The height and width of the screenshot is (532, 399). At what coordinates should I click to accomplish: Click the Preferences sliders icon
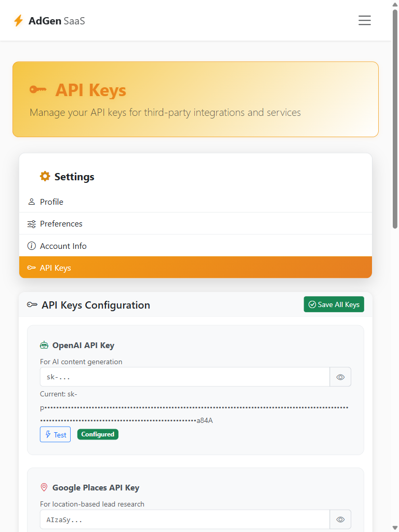coord(32,224)
